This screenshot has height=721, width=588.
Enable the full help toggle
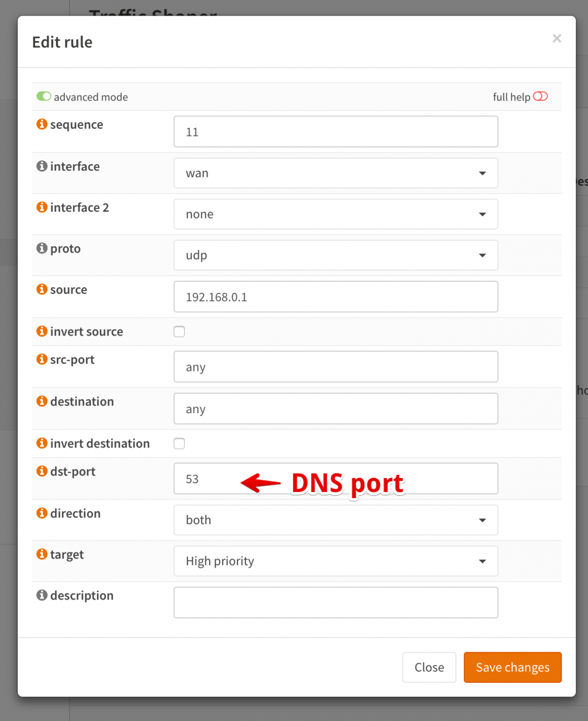click(540, 97)
